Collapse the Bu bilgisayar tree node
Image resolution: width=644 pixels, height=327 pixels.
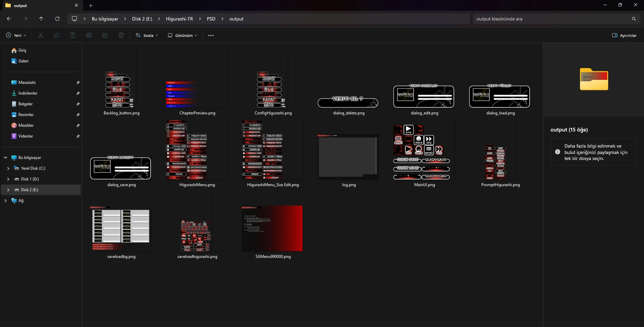5,158
